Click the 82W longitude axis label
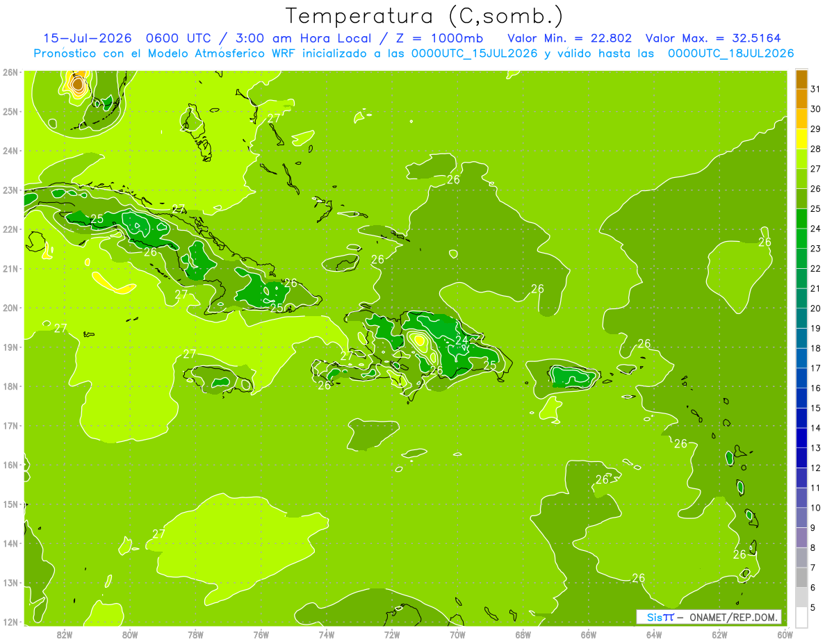The image size is (834, 644). point(65,635)
